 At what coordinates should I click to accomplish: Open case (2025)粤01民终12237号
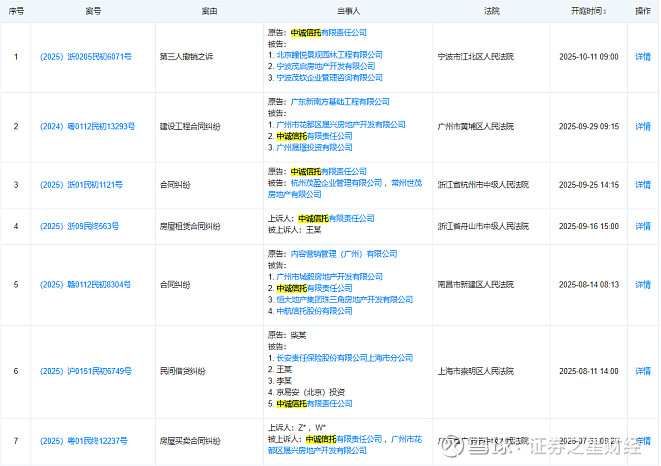(x=83, y=441)
